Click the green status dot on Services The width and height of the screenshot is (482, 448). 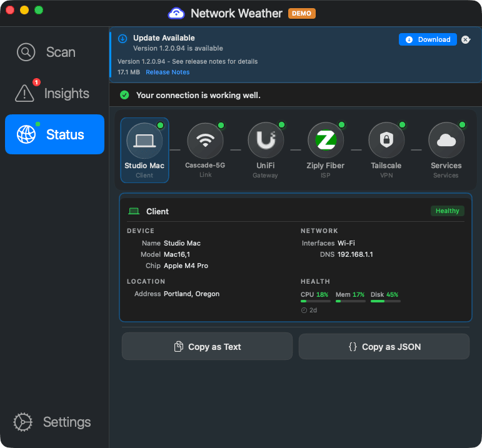click(x=462, y=125)
